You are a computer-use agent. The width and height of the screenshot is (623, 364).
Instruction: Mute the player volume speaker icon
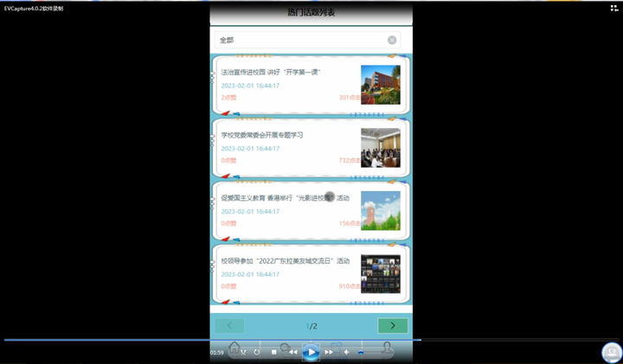click(346, 352)
